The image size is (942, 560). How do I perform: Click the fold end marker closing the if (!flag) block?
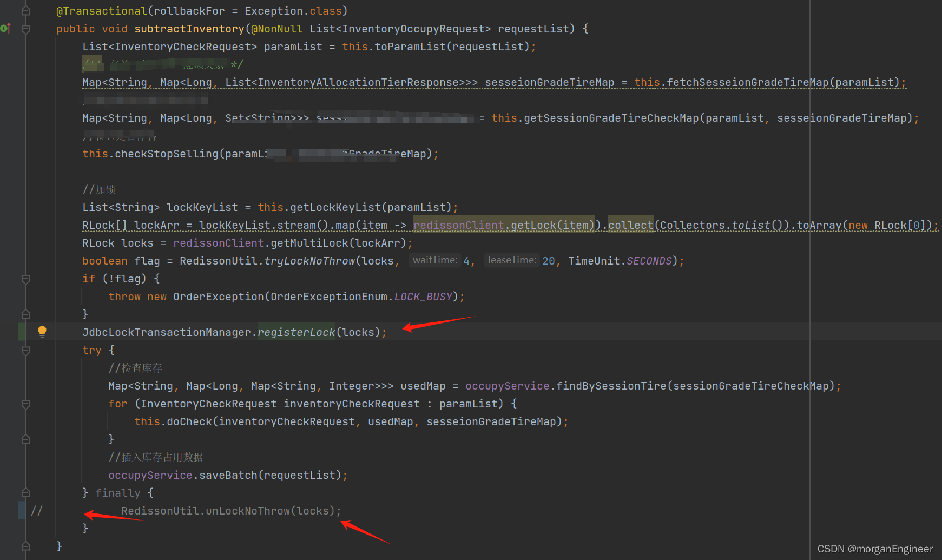coord(25,314)
